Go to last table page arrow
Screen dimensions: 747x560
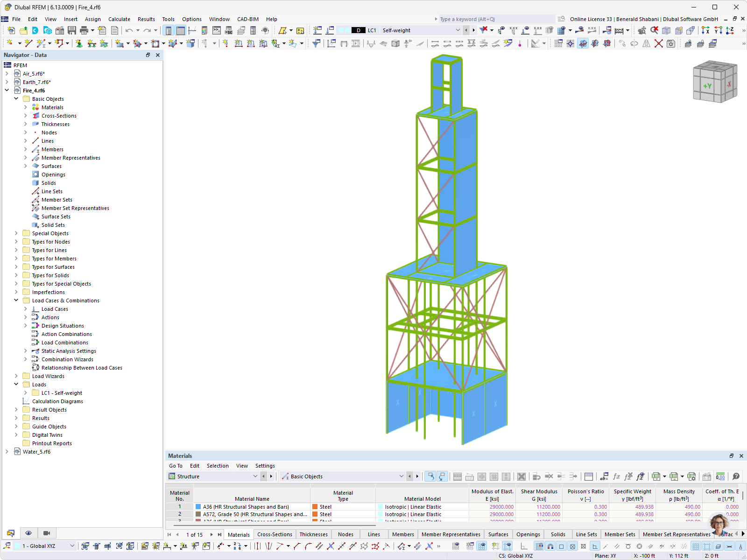pyautogui.click(x=219, y=534)
